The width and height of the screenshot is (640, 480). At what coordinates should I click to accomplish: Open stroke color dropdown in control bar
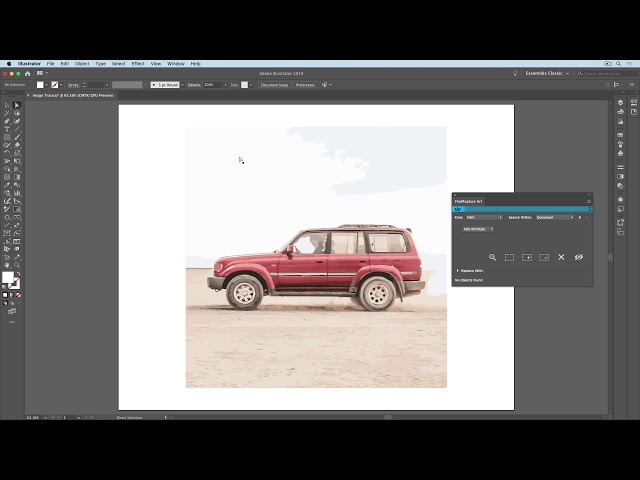(x=61, y=85)
